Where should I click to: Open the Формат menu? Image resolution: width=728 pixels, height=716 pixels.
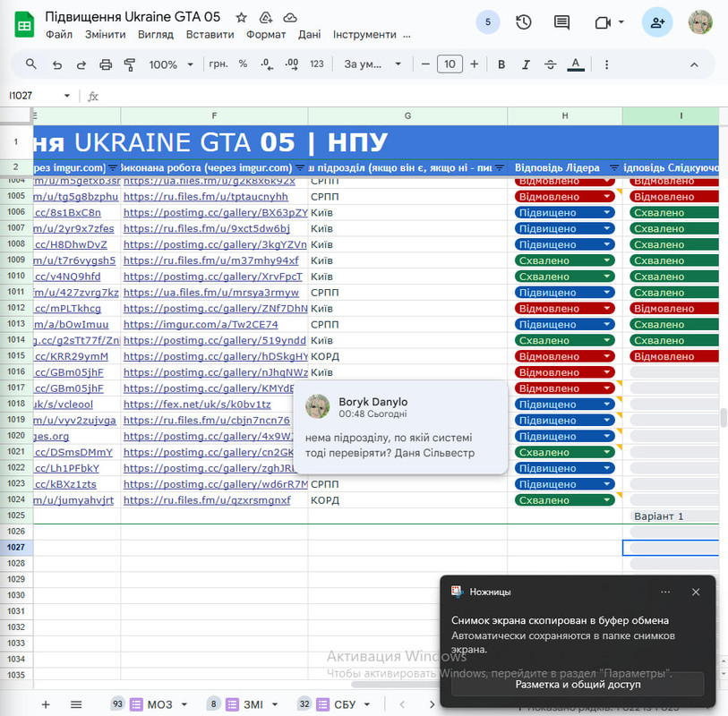(x=266, y=34)
